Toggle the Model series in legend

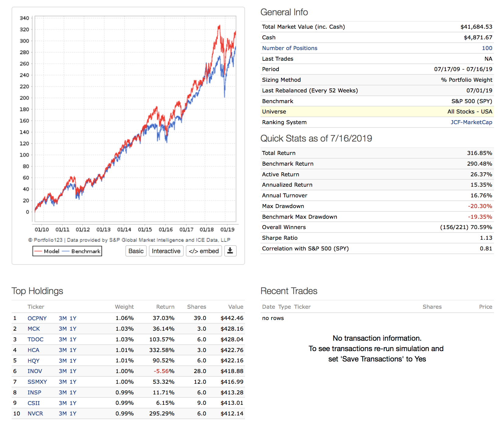point(47,251)
